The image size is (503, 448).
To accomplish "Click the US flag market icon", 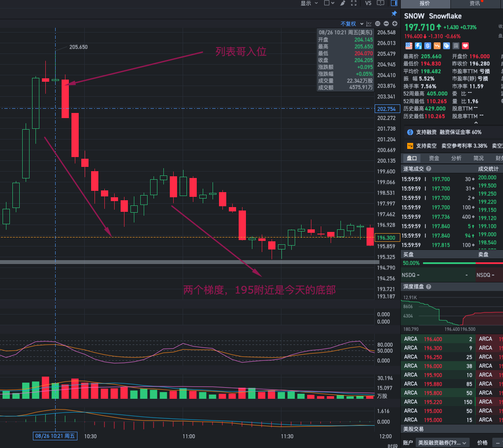I will (409, 46).
